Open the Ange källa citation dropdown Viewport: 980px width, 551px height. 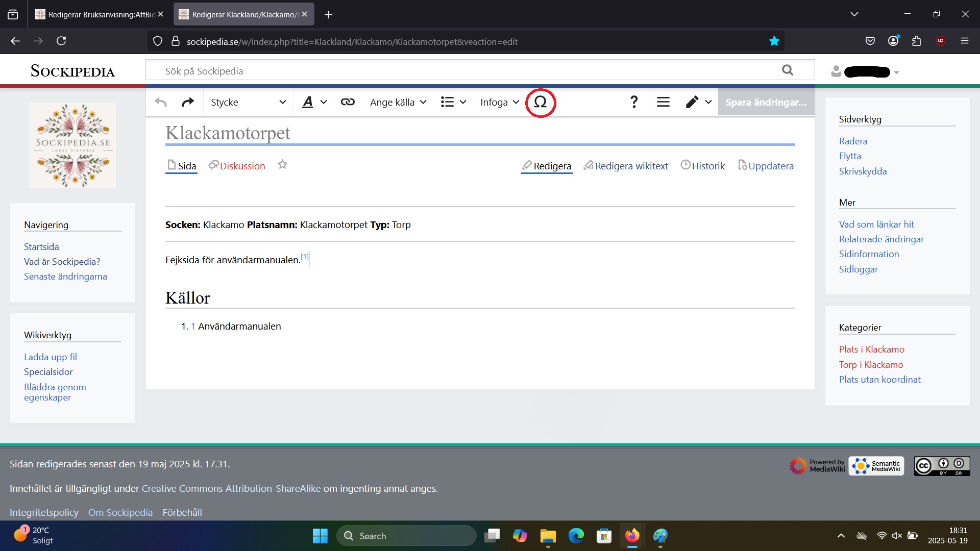click(398, 102)
